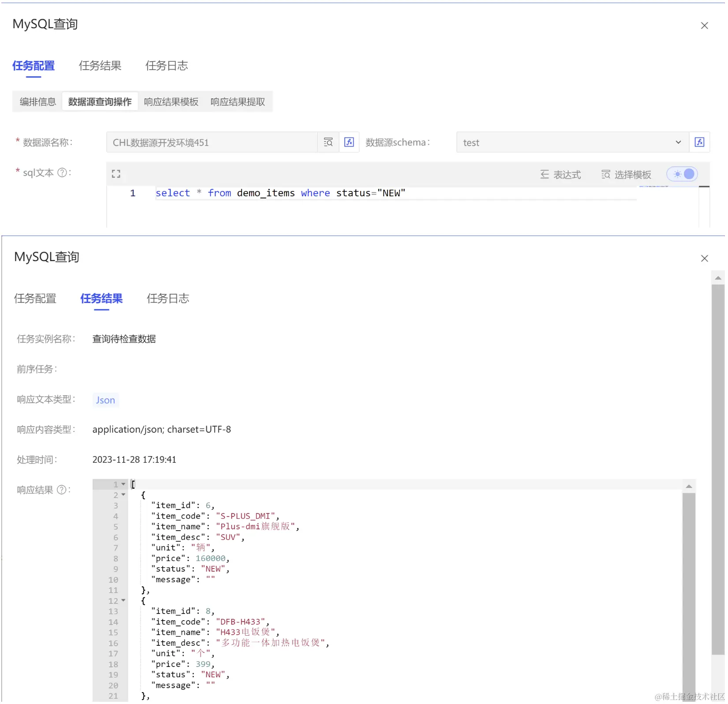The height and width of the screenshot is (704, 728).
Task: Expand the SQL editor fullscreen icon
Action: 116,174
